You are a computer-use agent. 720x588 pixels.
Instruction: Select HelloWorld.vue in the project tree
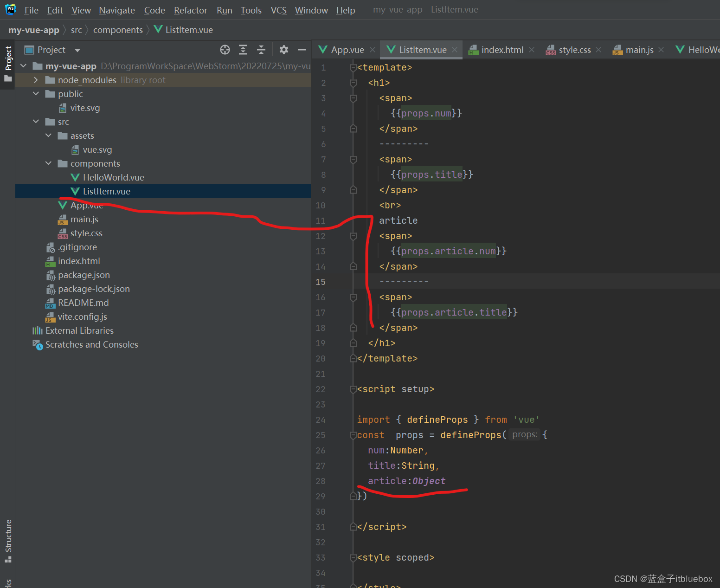(x=114, y=177)
